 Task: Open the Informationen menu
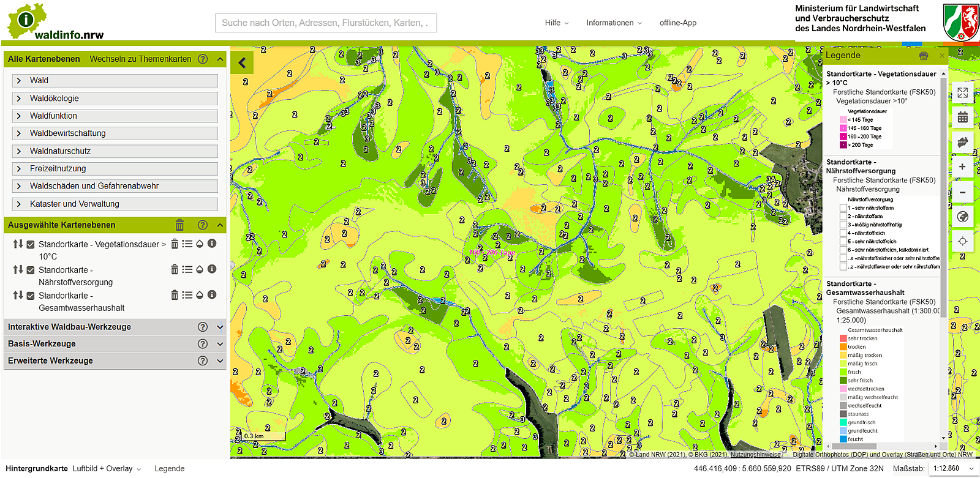coord(614,23)
